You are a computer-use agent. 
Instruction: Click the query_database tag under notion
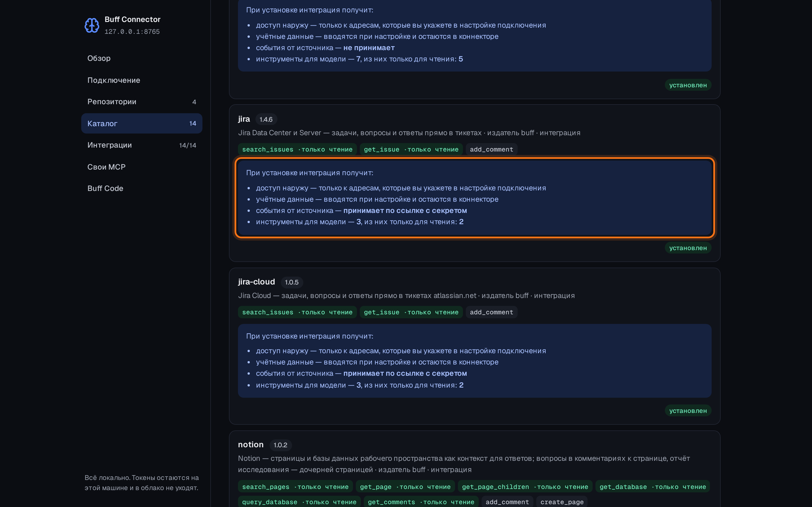[x=299, y=502]
